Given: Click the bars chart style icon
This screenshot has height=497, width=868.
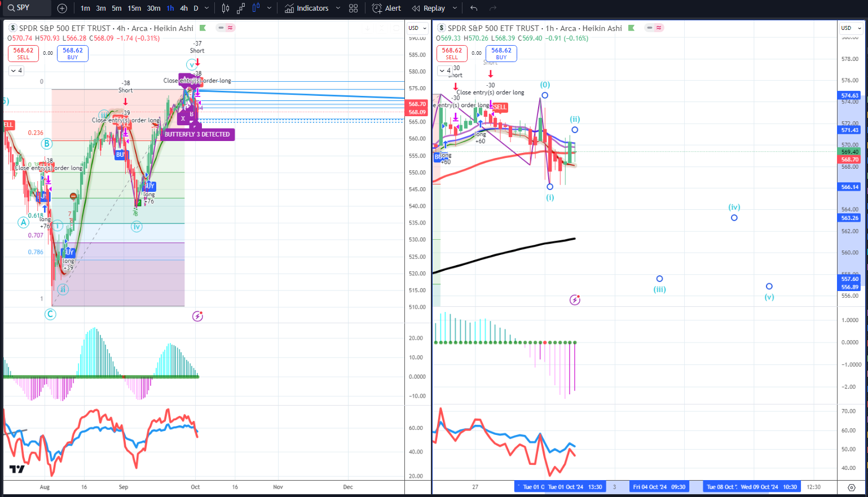Looking at the screenshot, I should (226, 8).
